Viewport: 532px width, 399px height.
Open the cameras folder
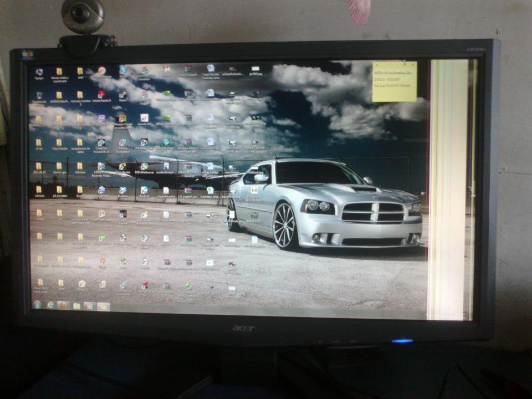(39, 192)
